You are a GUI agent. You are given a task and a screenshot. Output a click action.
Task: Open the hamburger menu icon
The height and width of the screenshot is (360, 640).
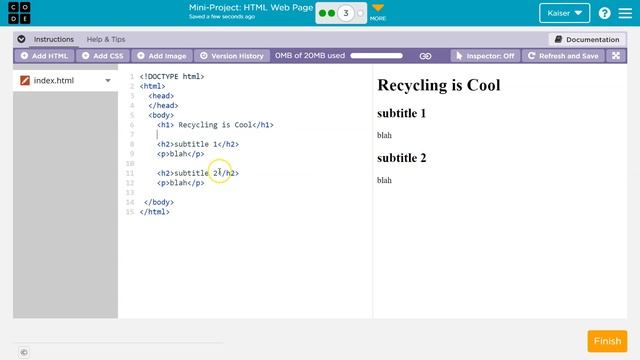tap(625, 13)
